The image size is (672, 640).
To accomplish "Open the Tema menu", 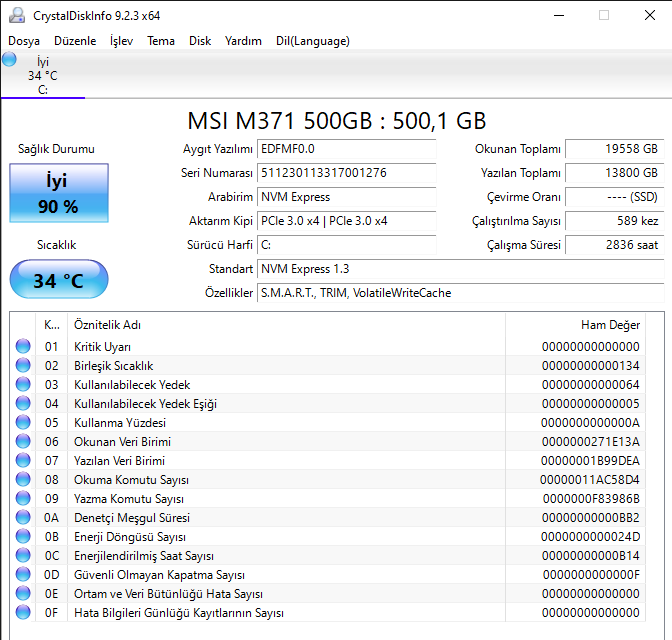I will point(161,41).
